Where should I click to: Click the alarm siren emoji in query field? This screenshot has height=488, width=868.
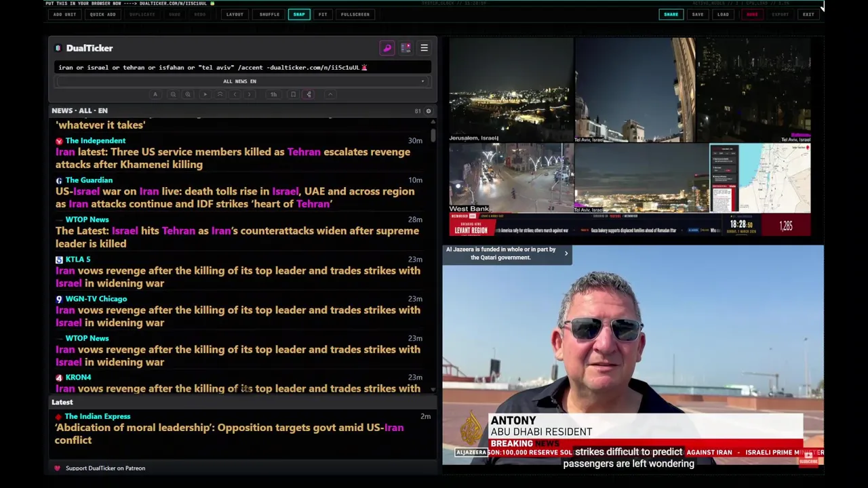(364, 67)
